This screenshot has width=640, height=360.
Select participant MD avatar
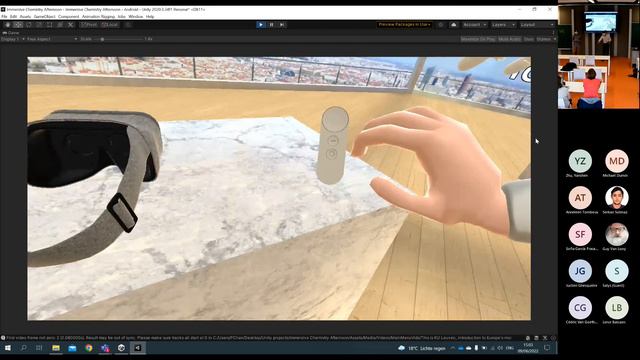(x=617, y=161)
